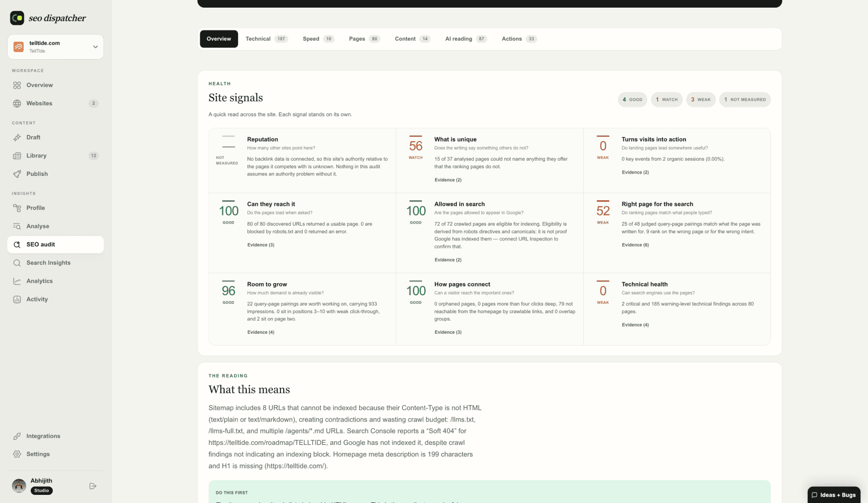Expand Evidence (3) under How pages connect
The height and width of the screenshot is (503, 868).
point(448,333)
